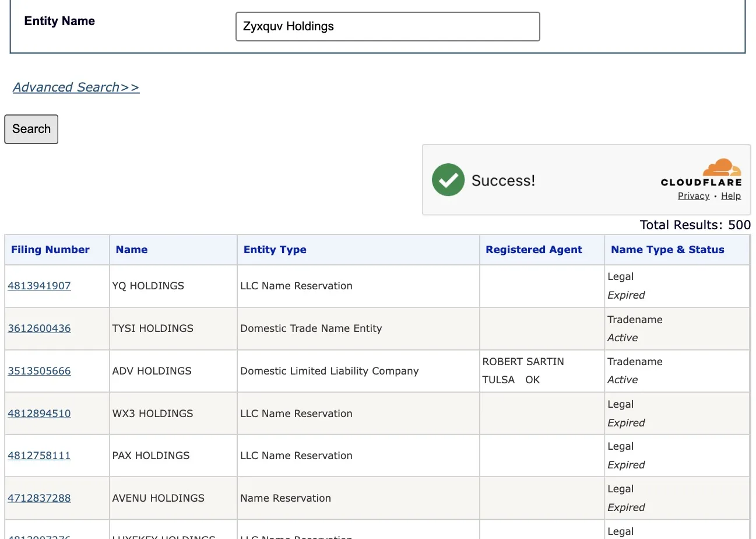Click the Total Results: 500 text
This screenshot has height=539, width=756.
[x=695, y=225]
